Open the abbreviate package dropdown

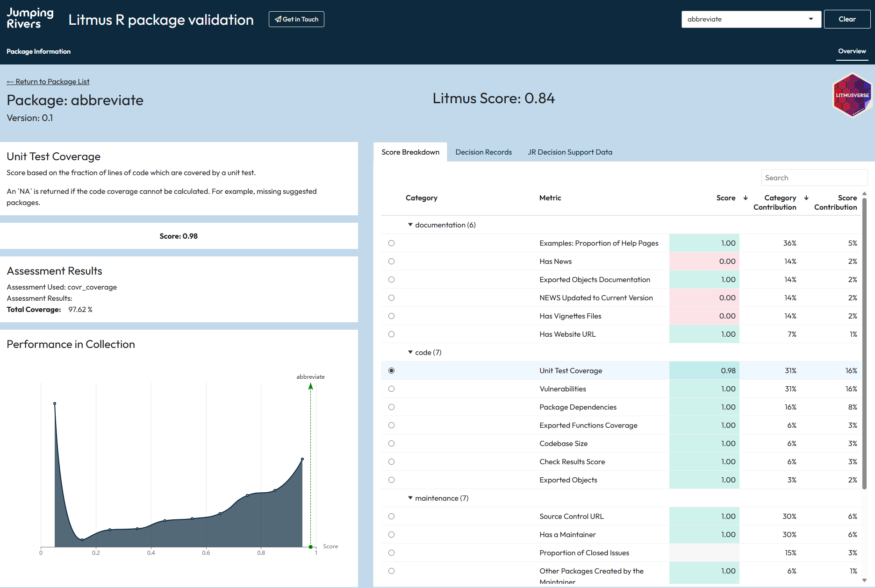[751, 19]
